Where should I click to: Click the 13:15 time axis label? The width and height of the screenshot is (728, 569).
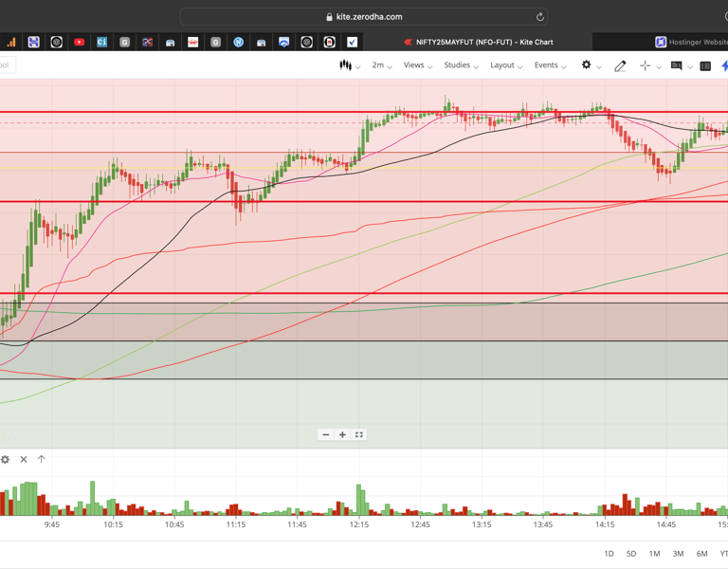click(482, 524)
